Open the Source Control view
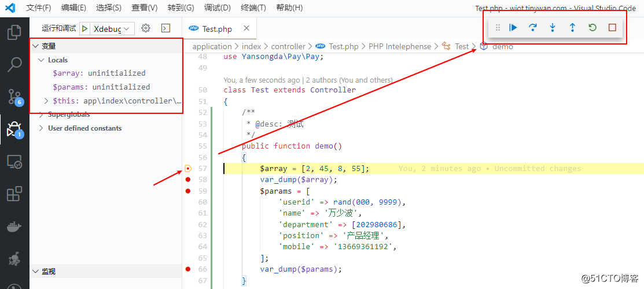The width and height of the screenshot is (644, 289). 14,97
